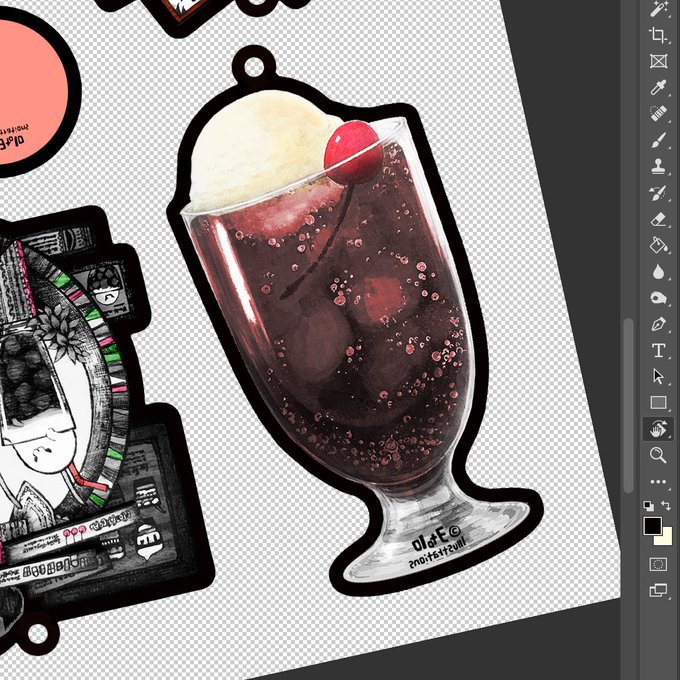The image size is (680, 680).
Task: Toggle Quick Mask mode
Action: point(658,564)
